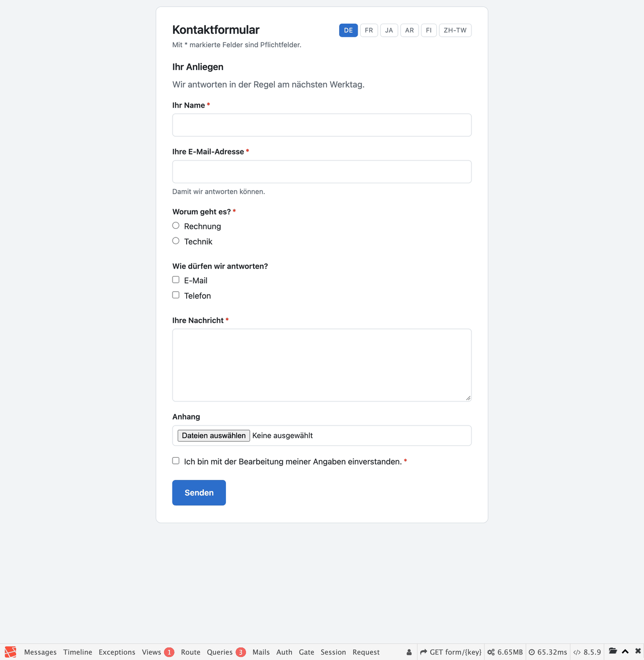644x660 pixels.
Task: Click into the Ihre Nachricht textarea
Action: pos(322,365)
